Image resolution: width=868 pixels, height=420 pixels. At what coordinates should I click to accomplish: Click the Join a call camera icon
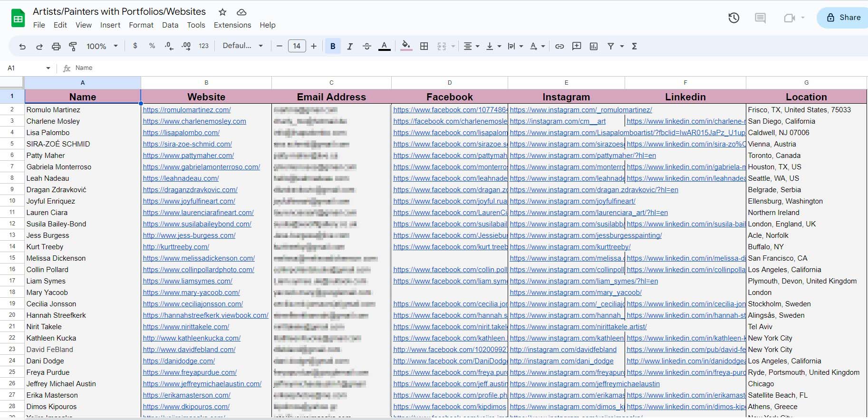(x=790, y=18)
